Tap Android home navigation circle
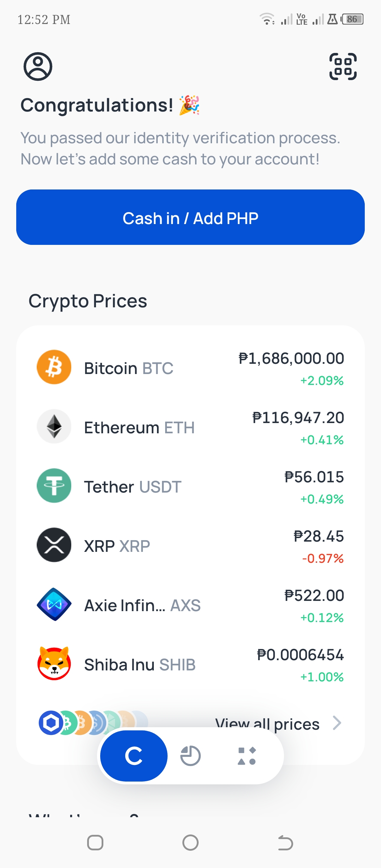 coord(190,843)
